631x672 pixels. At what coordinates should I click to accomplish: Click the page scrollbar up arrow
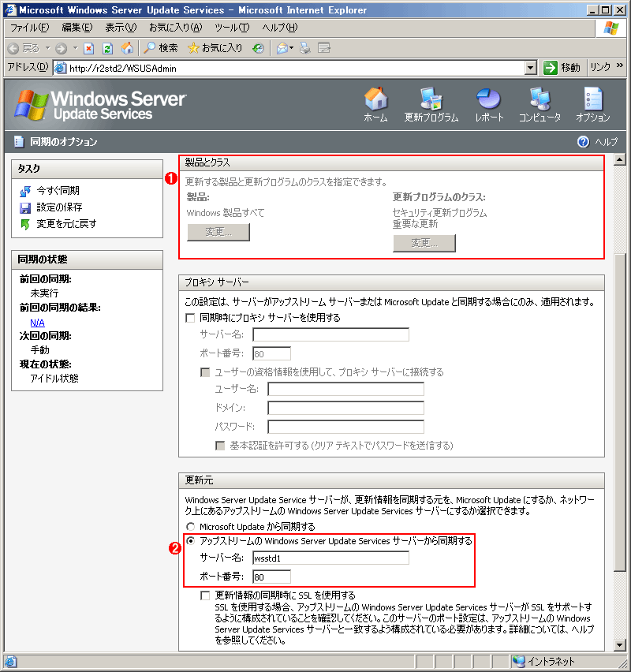[x=619, y=160]
